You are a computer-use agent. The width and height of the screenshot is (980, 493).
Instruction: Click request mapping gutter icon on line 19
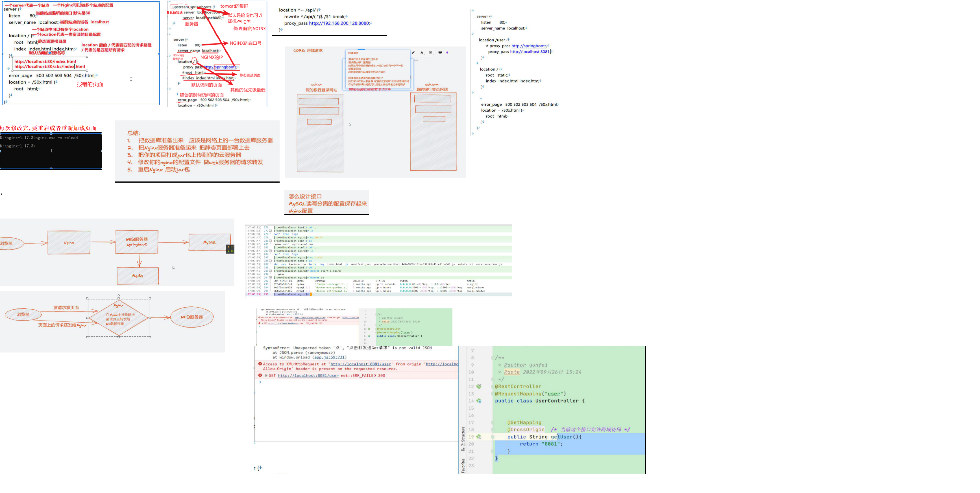click(479, 437)
